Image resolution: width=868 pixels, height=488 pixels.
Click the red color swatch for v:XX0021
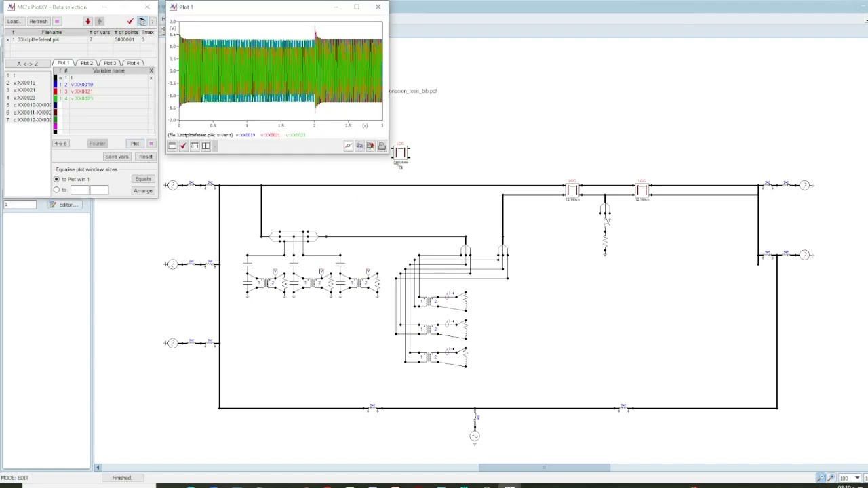[x=56, y=91]
